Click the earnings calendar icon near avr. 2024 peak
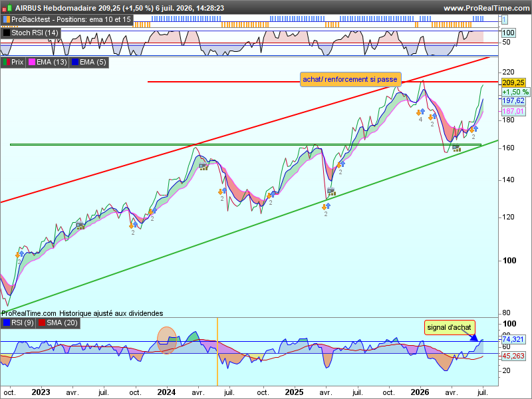This screenshot has height=399, width=532. click(203, 167)
